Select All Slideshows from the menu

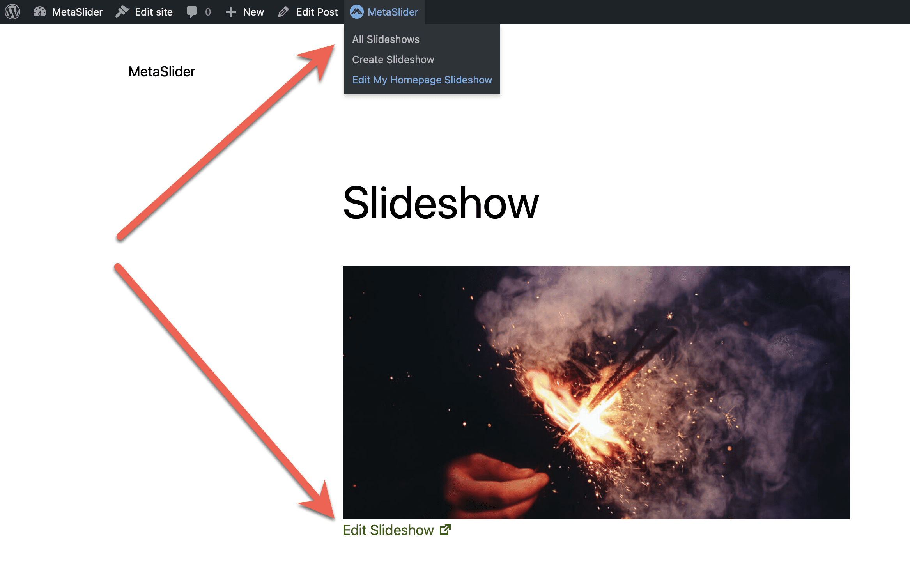click(385, 39)
